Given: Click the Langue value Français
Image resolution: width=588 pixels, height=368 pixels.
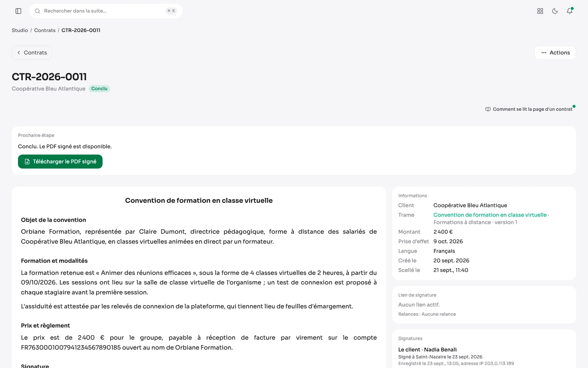Looking at the screenshot, I should tap(444, 251).
